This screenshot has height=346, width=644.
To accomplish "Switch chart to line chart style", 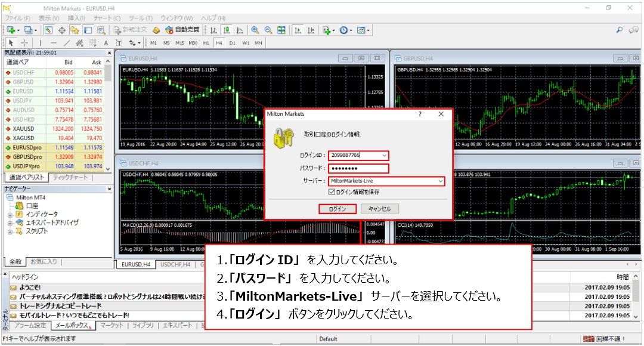I will (x=240, y=30).
